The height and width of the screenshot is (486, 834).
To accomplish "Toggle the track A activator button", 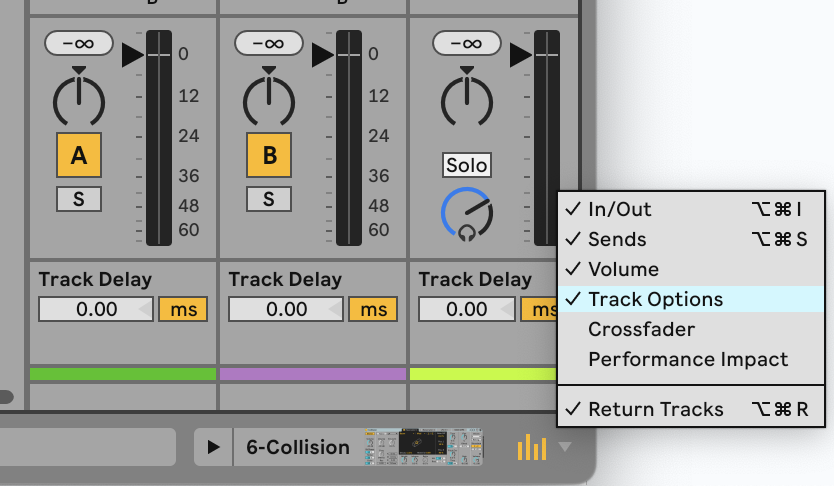I will tap(77, 155).
